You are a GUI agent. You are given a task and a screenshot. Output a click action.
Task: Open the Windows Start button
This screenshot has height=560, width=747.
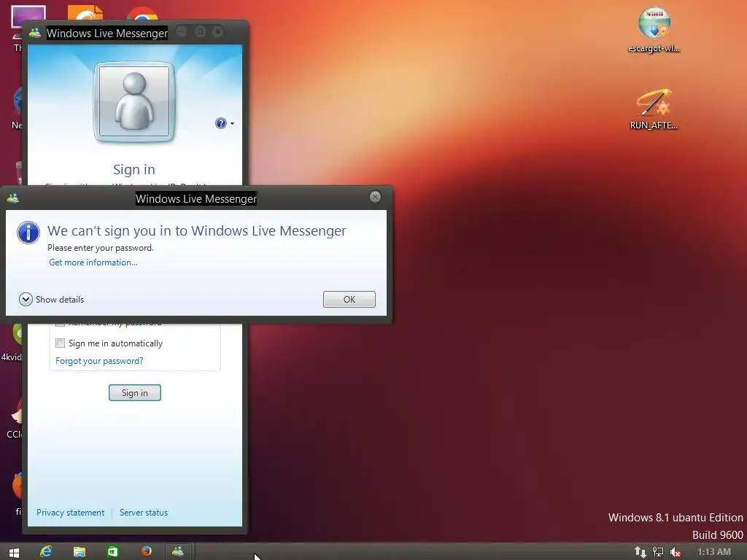click(x=15, y=553)
